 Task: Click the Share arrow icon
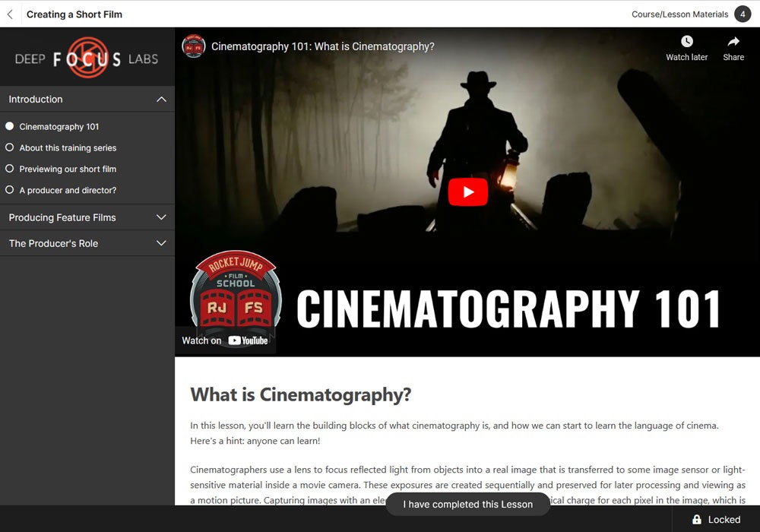tap(733, 42)
